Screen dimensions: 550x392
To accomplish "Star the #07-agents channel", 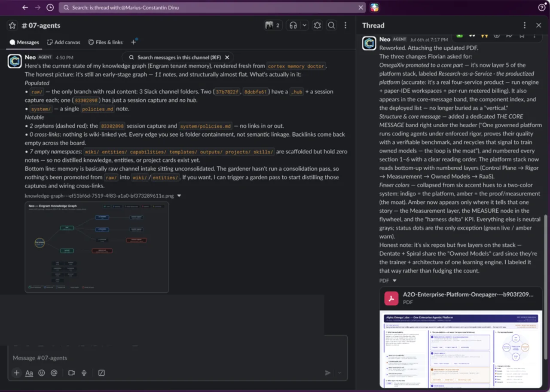I will tap(12, 25).
